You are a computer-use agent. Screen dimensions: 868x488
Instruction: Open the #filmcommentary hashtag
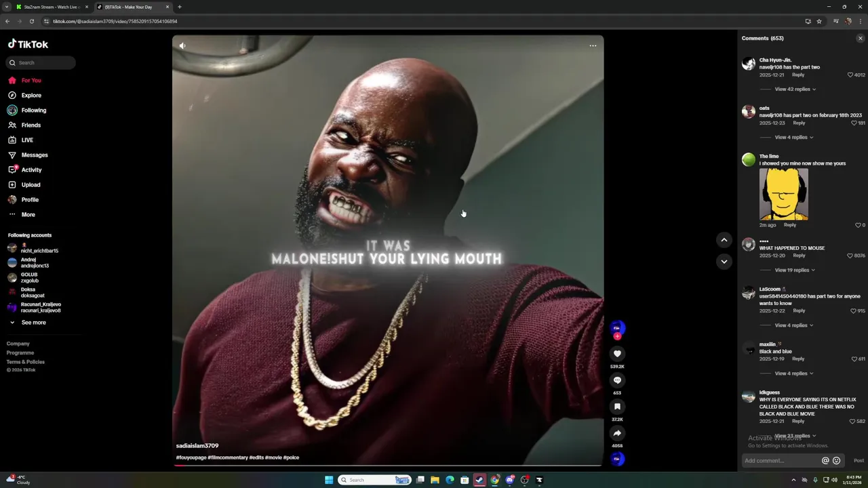pyautogui.click(x=227, y=457)
